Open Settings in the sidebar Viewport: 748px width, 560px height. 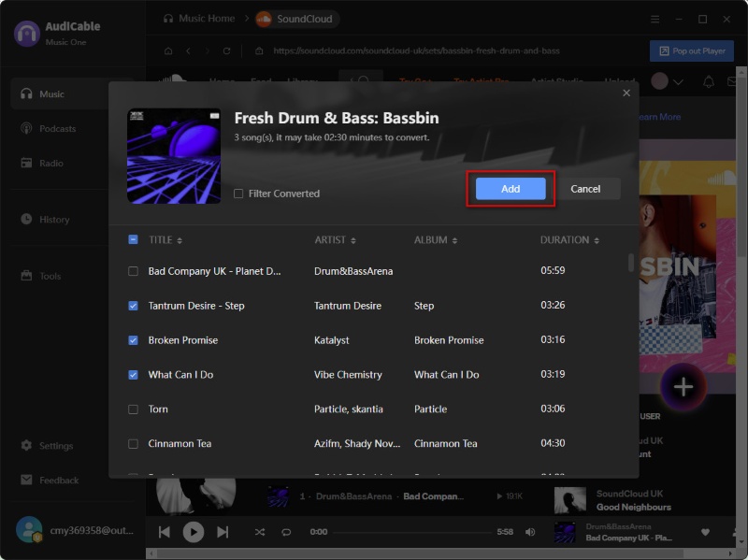click(56, 446)
